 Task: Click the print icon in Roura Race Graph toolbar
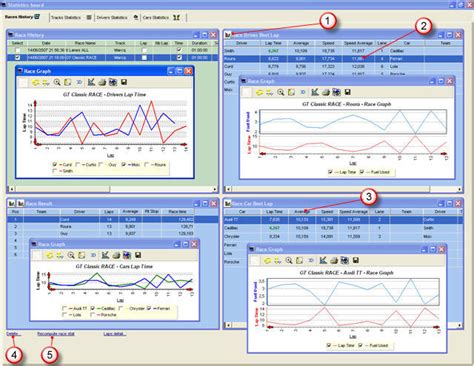(x=326, y=92)
